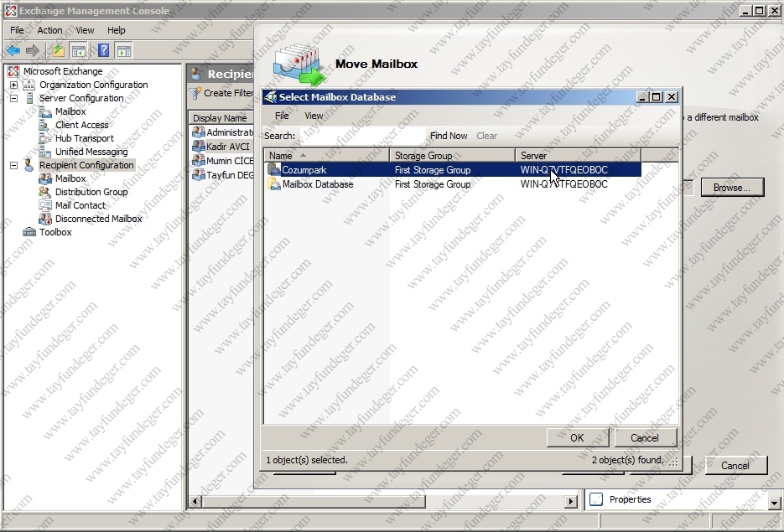Click the Mailbox Database name in list

pyautogui.click(x=318, y=184)
